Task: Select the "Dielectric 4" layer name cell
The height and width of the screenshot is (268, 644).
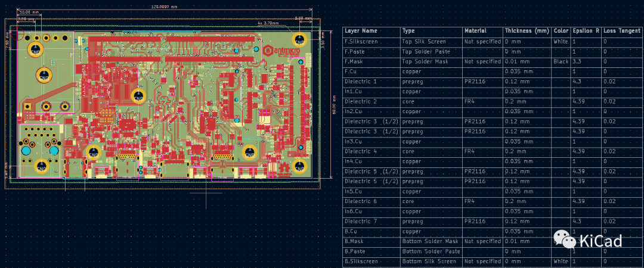Action: coord(371,151)
